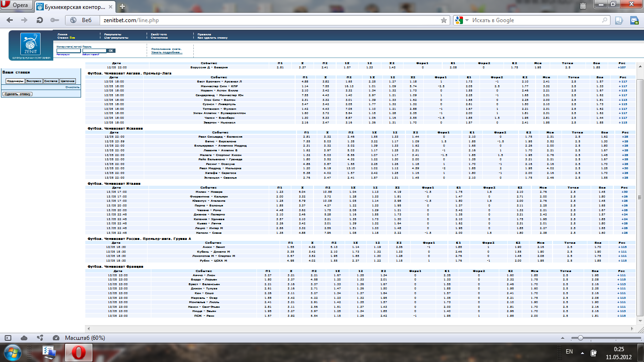Image resolution: width=644 pixels, height=362 pixels.
Task: Select П1 odds 4.88 for Вест Бромвич - Арсенал
Action: tap(305, 82)
